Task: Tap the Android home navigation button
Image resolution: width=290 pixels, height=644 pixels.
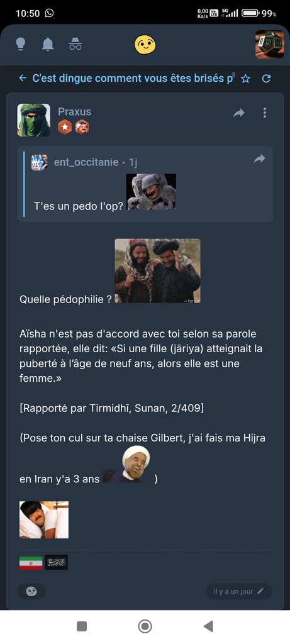Action: pyautogui.click(x=145, y=626)
